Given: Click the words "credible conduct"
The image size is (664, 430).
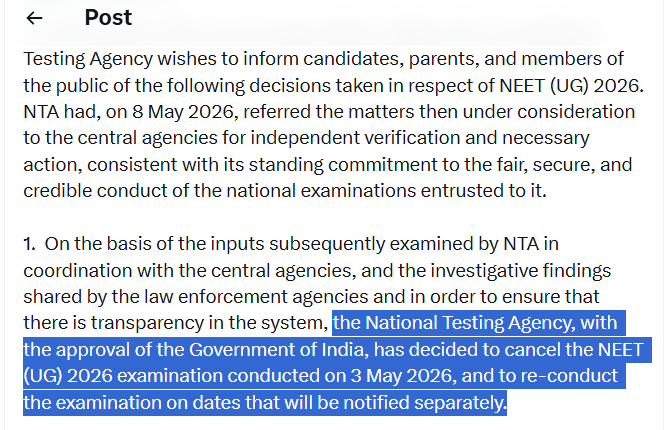Looking at the screenshot, I should [95, 191].
